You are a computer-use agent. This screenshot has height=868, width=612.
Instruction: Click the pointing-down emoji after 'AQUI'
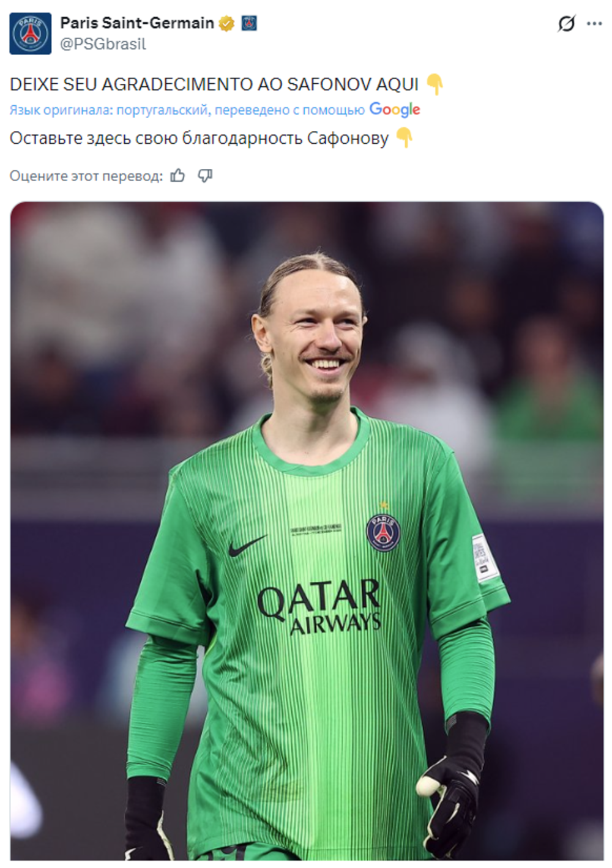(435, 84)
